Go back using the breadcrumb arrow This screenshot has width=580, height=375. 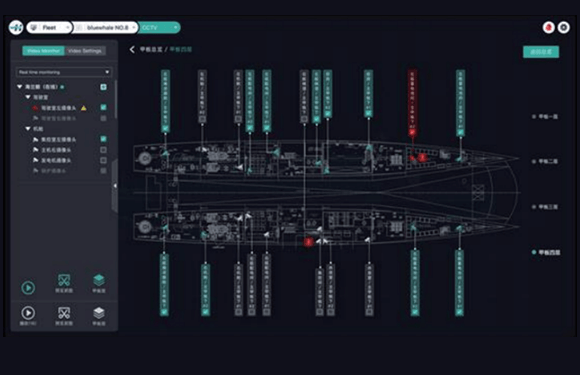(132, 50)
